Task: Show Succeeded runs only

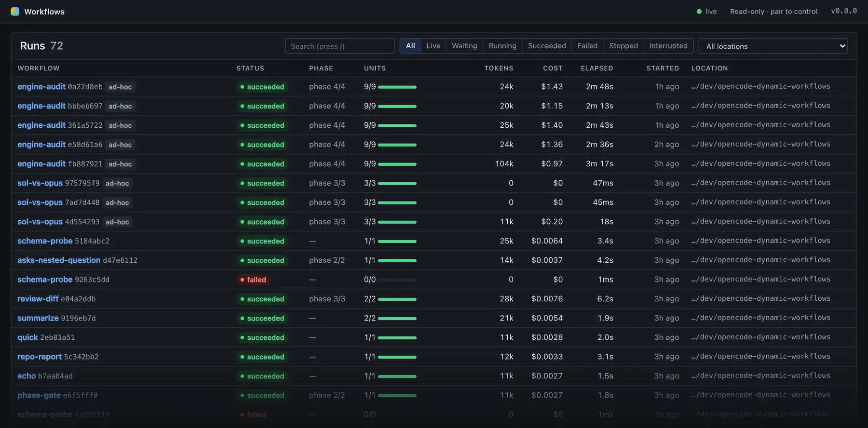Action: pyautogui.click(x=547, y=46)
